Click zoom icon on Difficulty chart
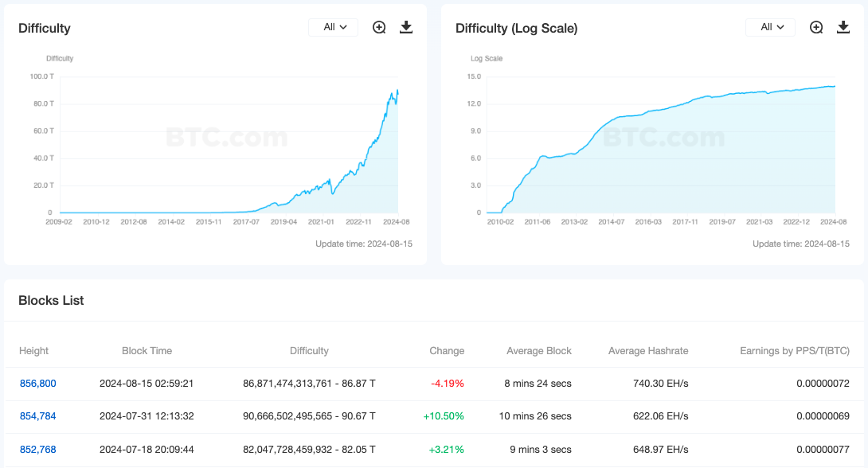 379,28
